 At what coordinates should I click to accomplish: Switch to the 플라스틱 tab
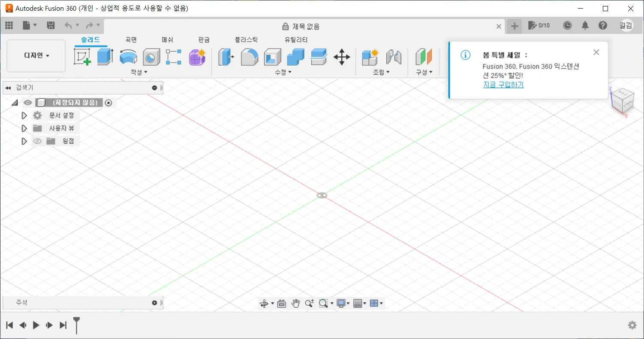247,39
